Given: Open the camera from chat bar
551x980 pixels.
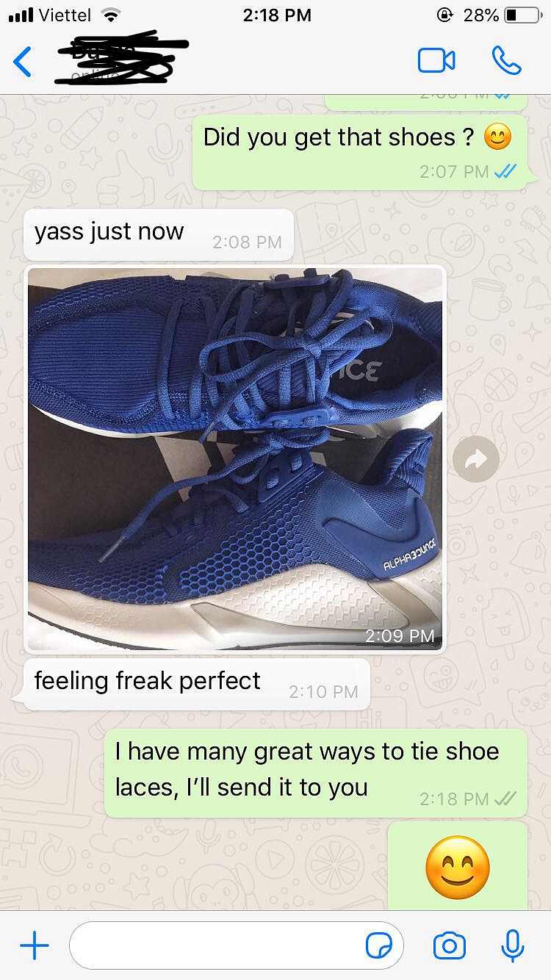Looking at the screenshot, I should click(449, 946).
